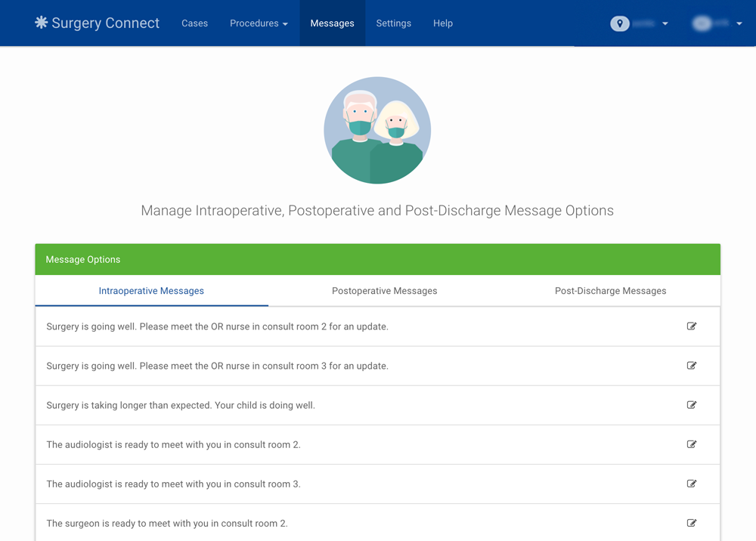Select the Intraoperative Messages tab

[151, 290]
